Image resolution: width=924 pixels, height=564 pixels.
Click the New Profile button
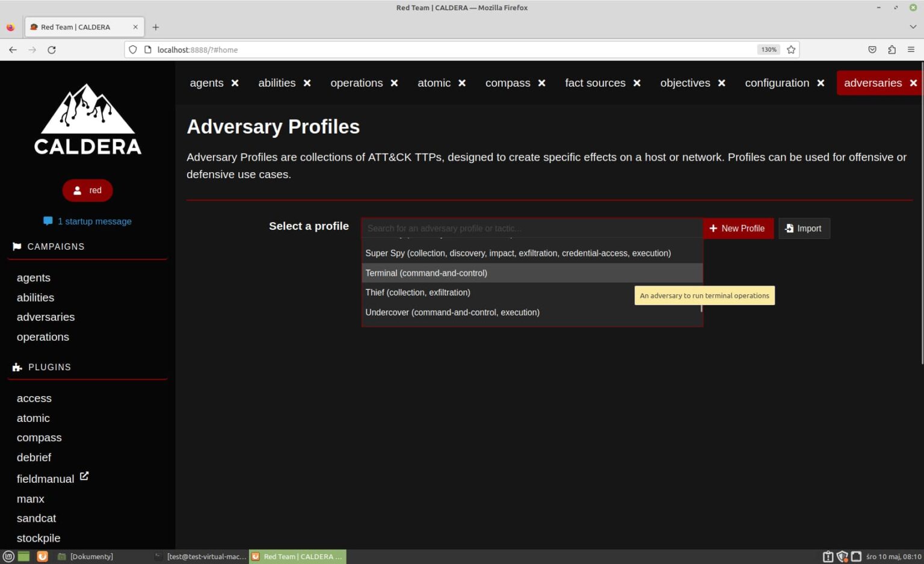coord(738,229)
